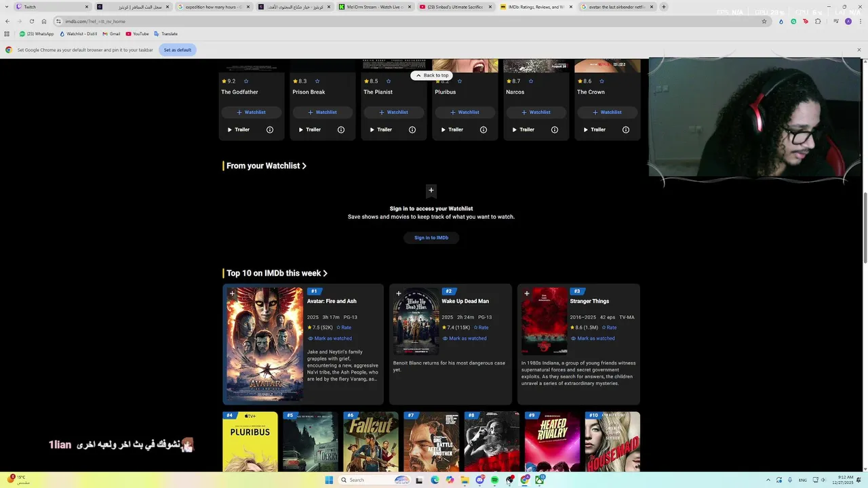Click Set as default button

coord(178,49)
